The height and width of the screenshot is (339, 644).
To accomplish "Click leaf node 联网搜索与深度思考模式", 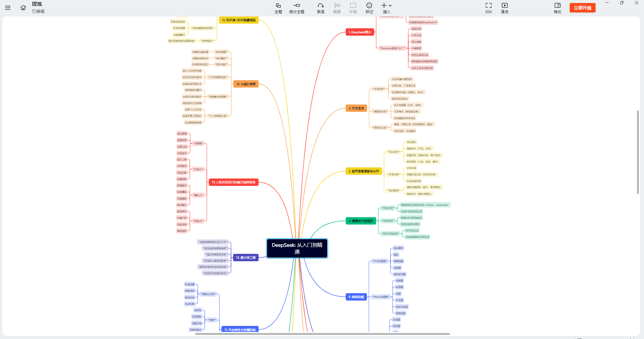I will point(424,62).
